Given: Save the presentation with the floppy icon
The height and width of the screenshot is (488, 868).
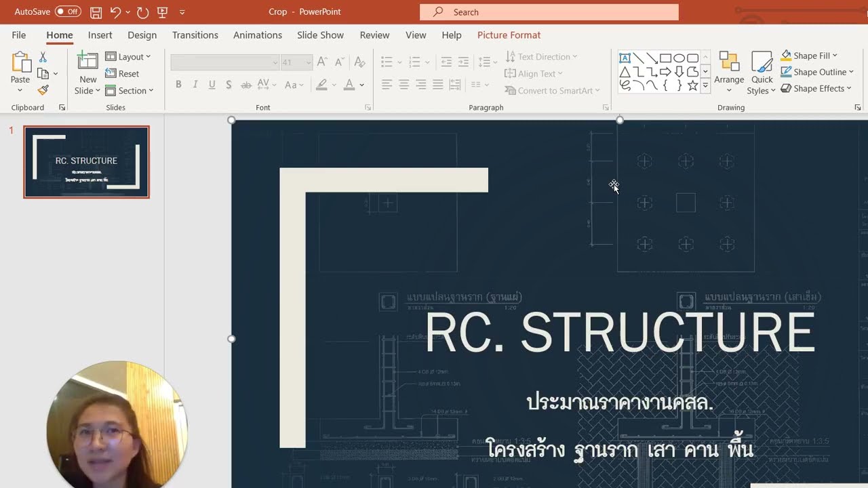Looking at the screenshot, I should point(96,12).
